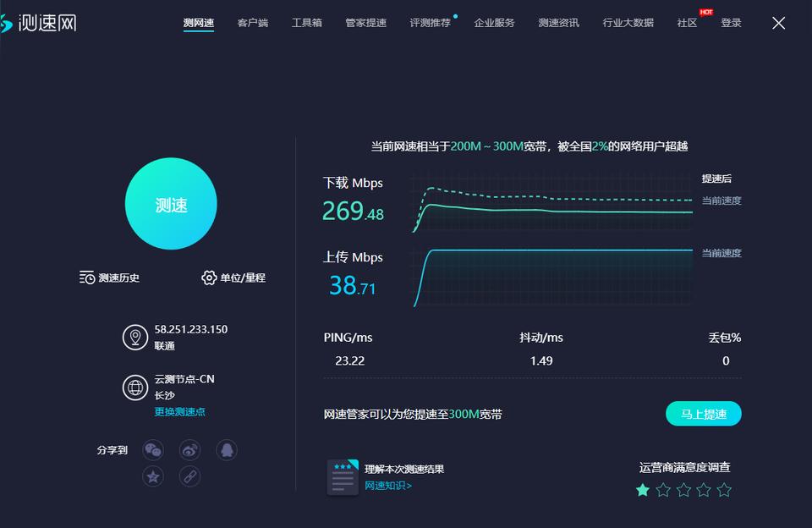Rate operator satisfaction five stars
Viewport: 812px width, 528px height.
click(724, 490)
